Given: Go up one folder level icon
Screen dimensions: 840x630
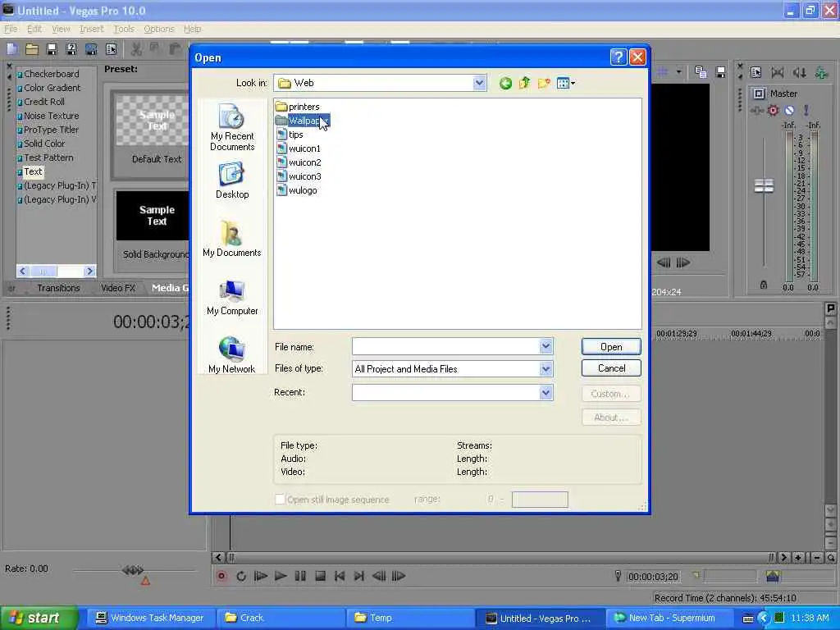Looking at the screenshot, I should point(524,83).
